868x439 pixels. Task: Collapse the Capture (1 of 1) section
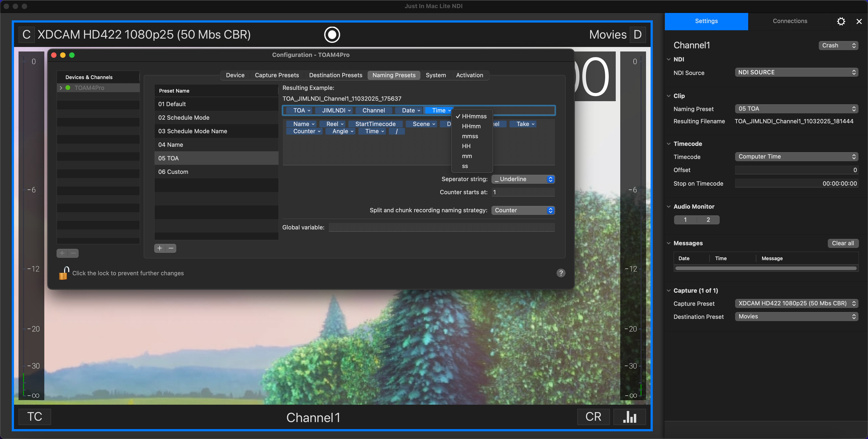pos(669,291)
